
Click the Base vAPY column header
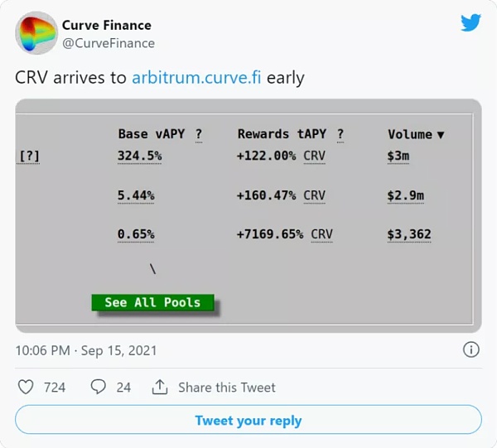tap(151, 134)
